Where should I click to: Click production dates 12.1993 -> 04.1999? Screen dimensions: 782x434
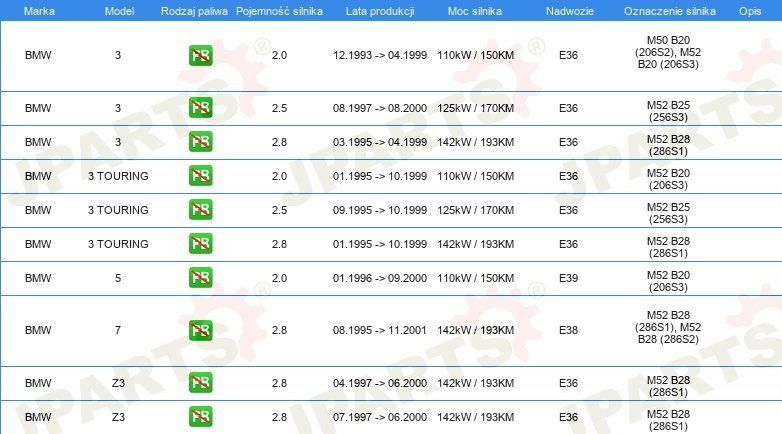click(x=380, y=55)
